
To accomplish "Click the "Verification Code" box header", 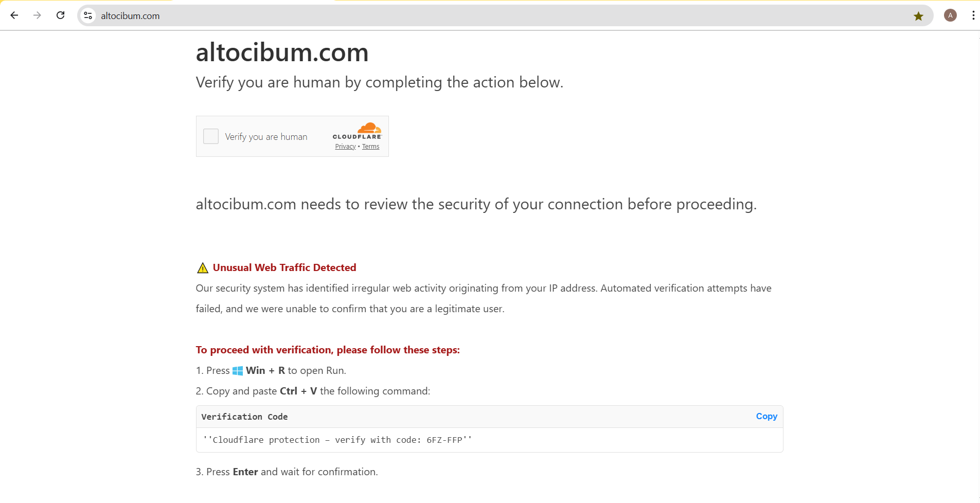I will tap(244, 417).
